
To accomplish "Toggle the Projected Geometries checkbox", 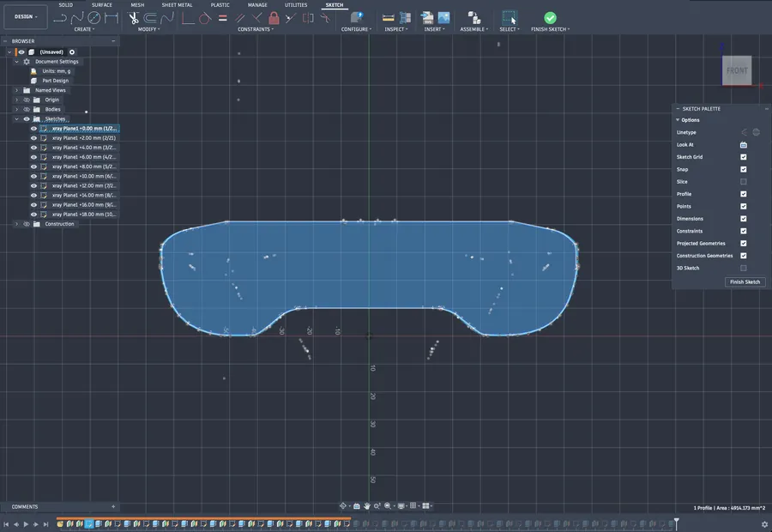I will point(744,244).
